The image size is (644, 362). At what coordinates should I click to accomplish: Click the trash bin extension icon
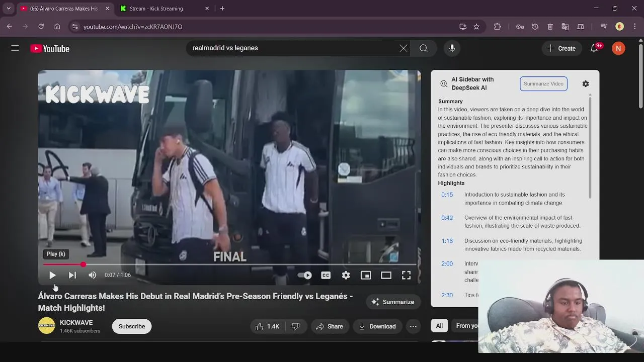(550, 27)
